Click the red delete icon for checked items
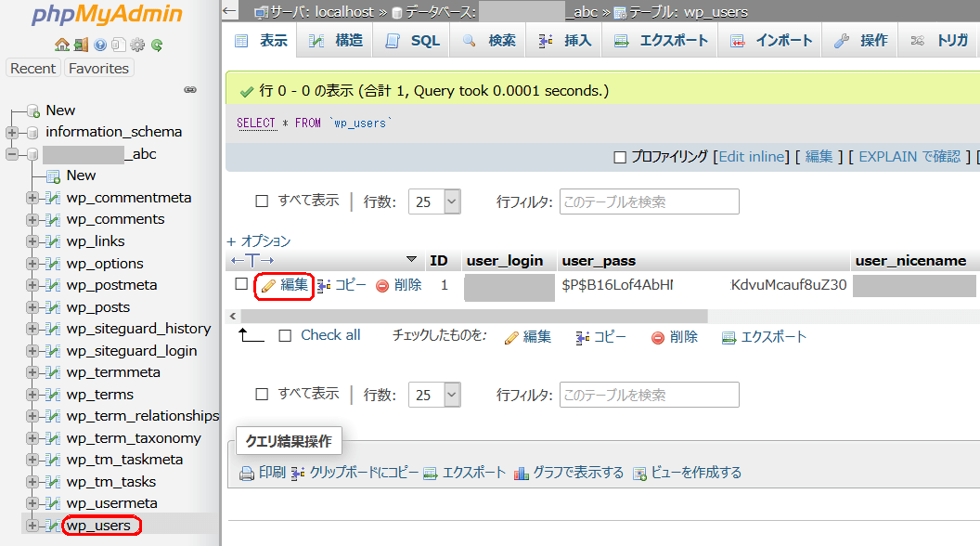The height and width of the screenshot is (546, 980). [x=657, y=338]
